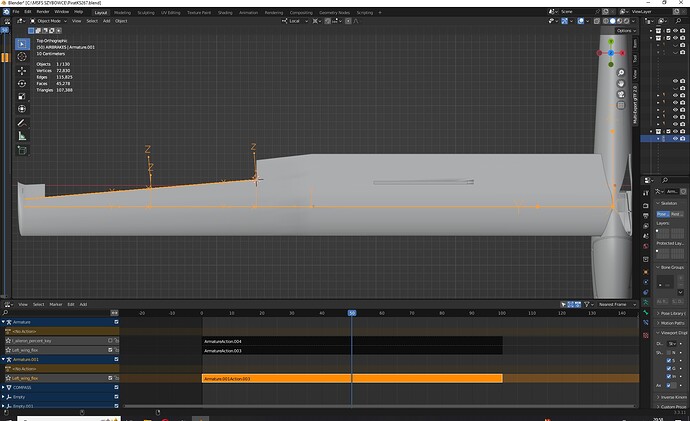Image resolution: width=690 pixels, height=421 pixels.
Task: Open the Render properties tab icon
Action: 646,205
